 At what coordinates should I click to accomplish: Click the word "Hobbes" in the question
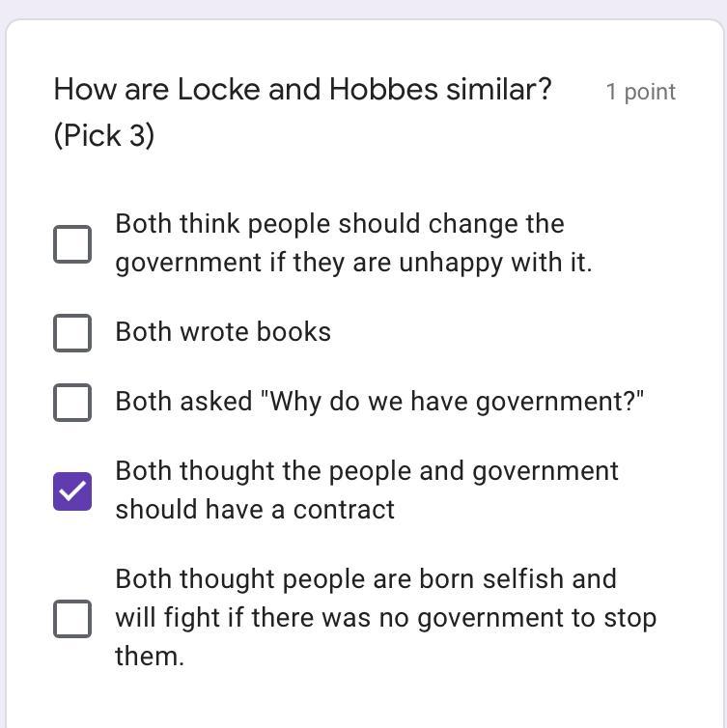pyautogui.click(x=383, y=90)
